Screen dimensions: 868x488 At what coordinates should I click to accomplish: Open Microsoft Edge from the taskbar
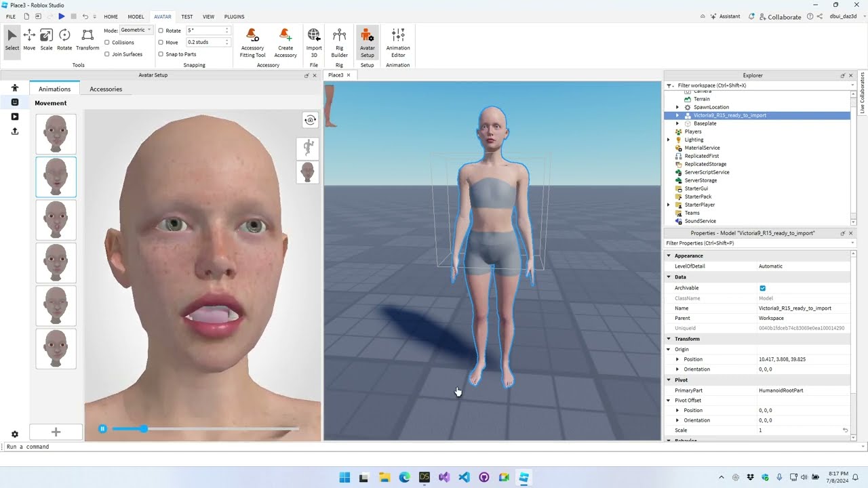click(404, 477)
